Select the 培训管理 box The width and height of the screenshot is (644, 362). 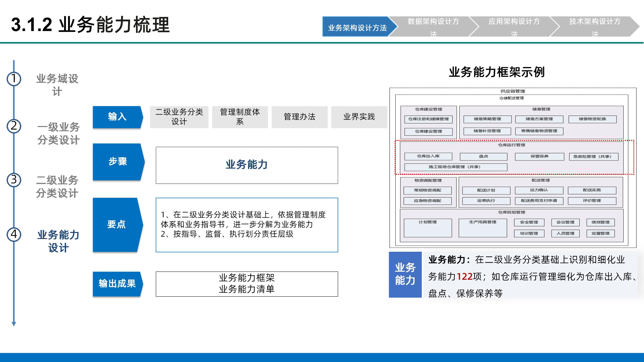(x=529, y=234)
